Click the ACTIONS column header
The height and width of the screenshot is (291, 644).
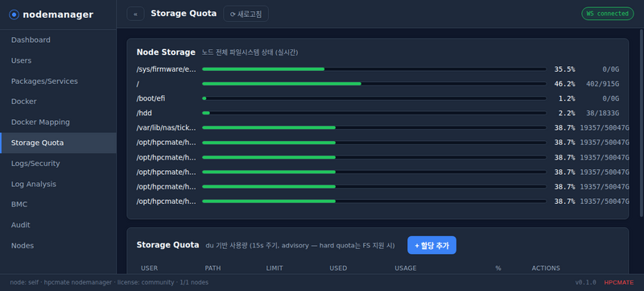tap(546, 268)
